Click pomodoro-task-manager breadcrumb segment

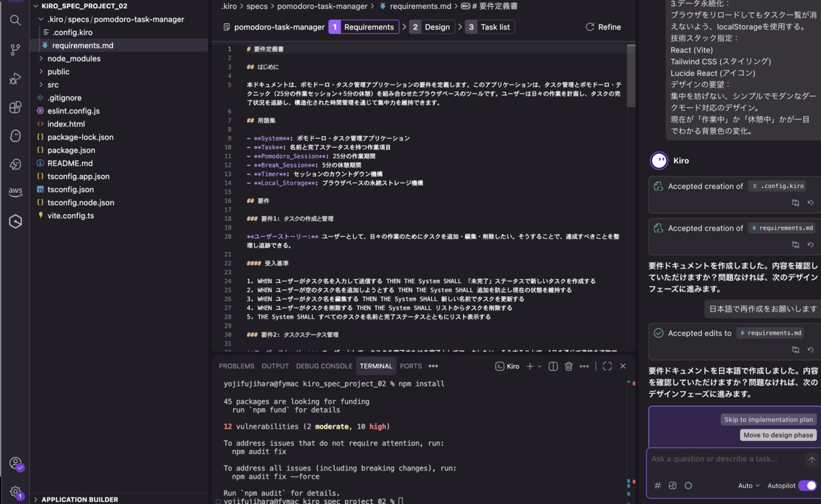(321, 6)
